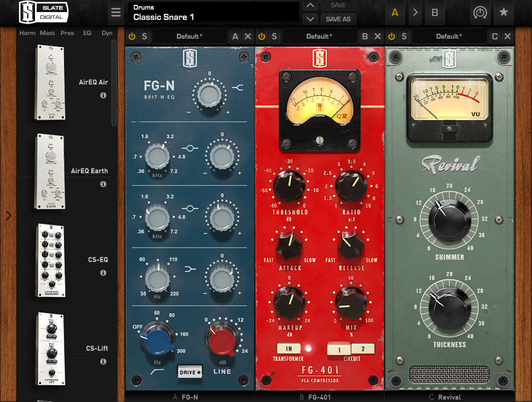Screen dimensions: 532x402
Task: Select preset slot B
Action: click(435, 13)
